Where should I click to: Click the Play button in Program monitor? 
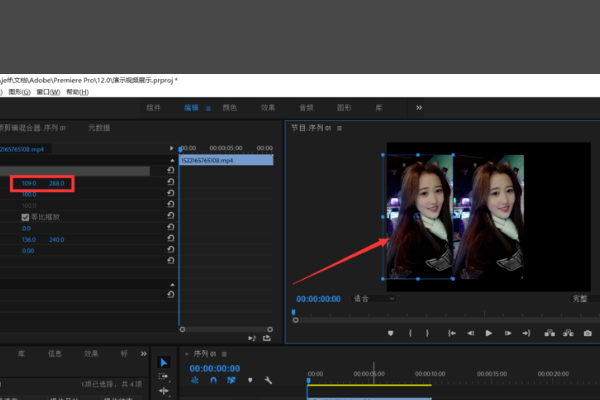pos(489,333)
